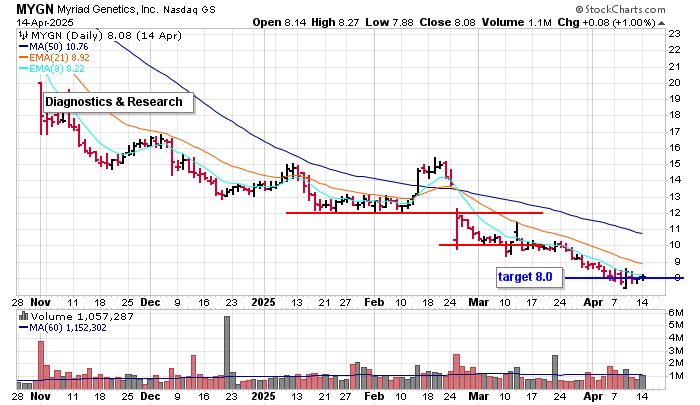Screen dimensions: 700x405
Task: Click the Volume 1,057,287 legend text
Action: (x=82, y=317)
